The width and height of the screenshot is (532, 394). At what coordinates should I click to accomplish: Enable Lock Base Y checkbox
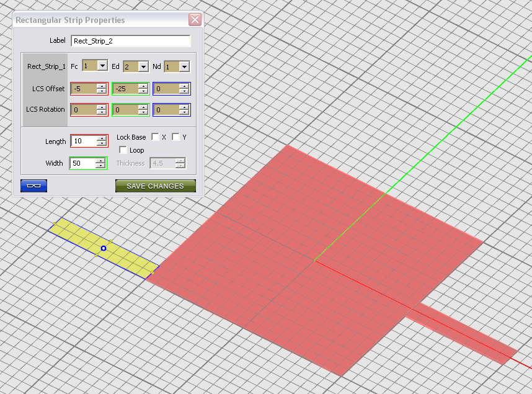tap(175, 137)
